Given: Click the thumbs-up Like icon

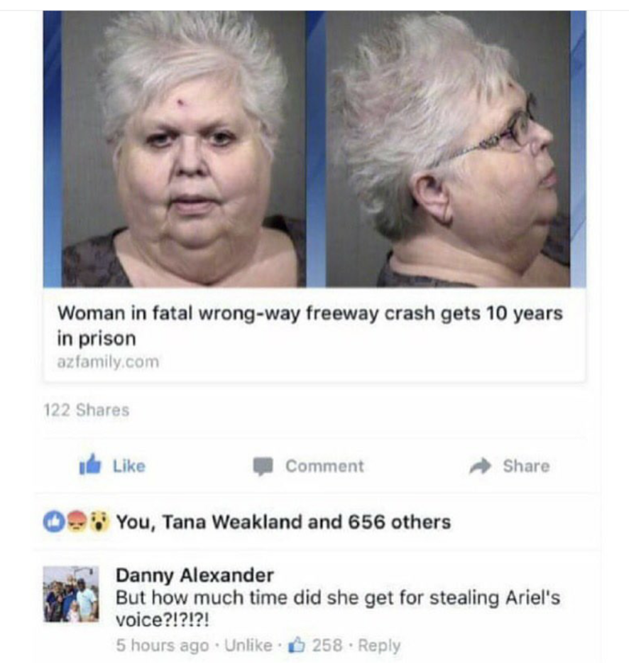Looking at the screenshot, I should 90,465.
